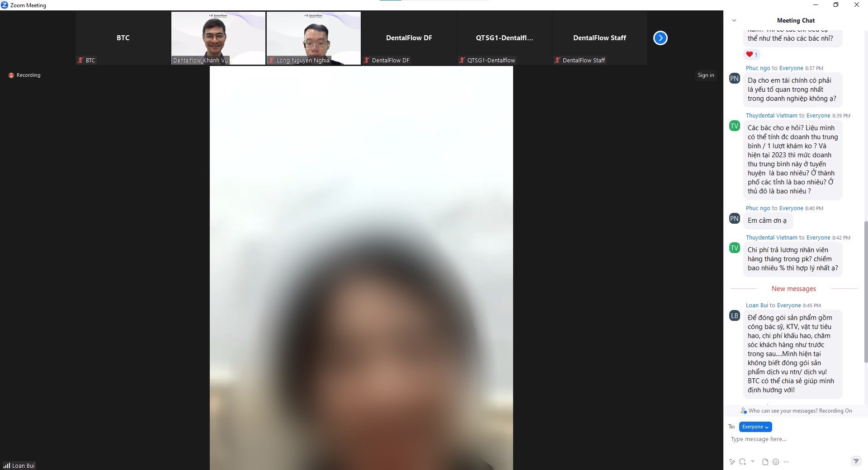Click muted mic icon on DentalFlow DF
The height and width of the screenshot is (470, 868).
click(367, 60)
